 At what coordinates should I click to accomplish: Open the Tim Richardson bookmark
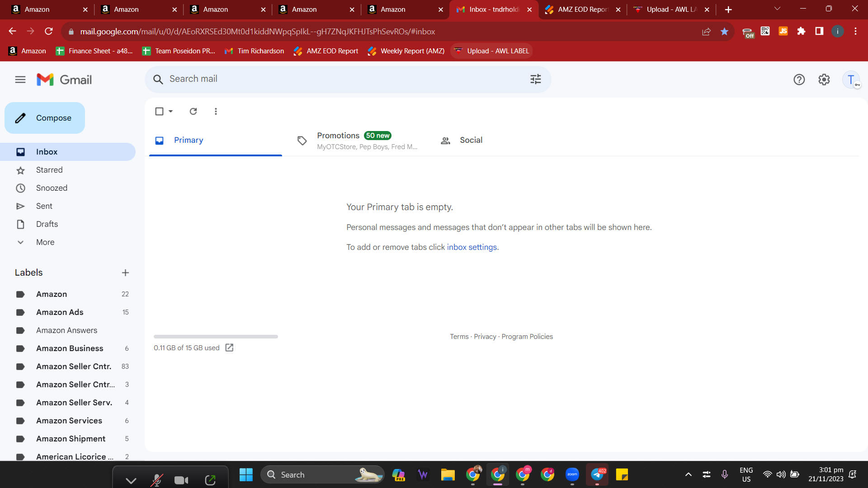254,51
